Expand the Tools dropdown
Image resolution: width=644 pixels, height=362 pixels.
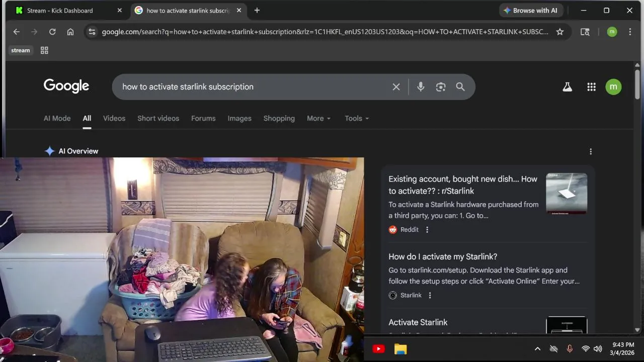357,119
